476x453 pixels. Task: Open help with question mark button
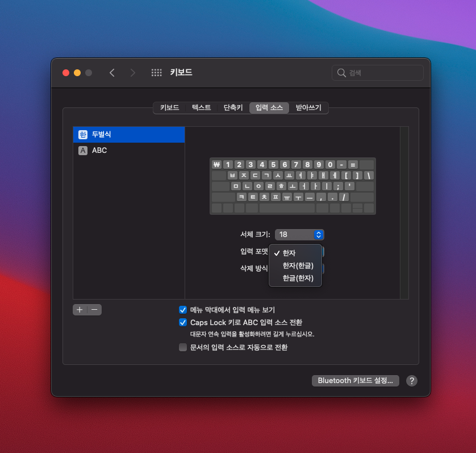click(412, 381)
